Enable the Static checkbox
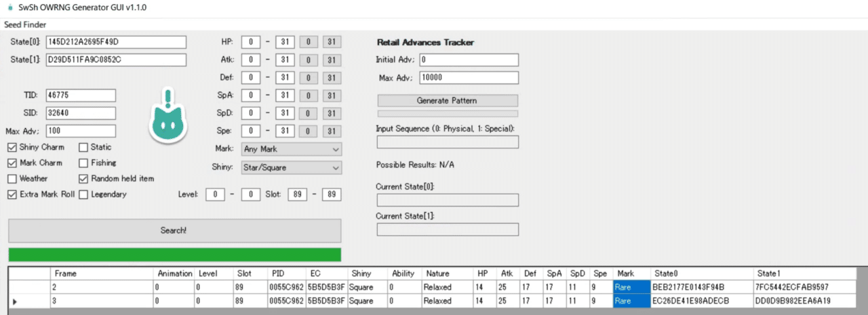The height and width of the screenshot is (315, 868). (83, 147)
